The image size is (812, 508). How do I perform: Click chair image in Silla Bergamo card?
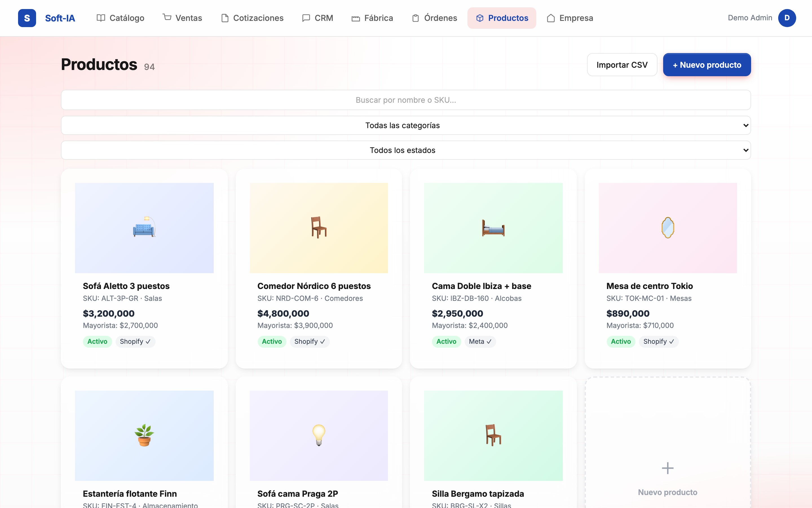pyautogui.click(x=493, y=435)
